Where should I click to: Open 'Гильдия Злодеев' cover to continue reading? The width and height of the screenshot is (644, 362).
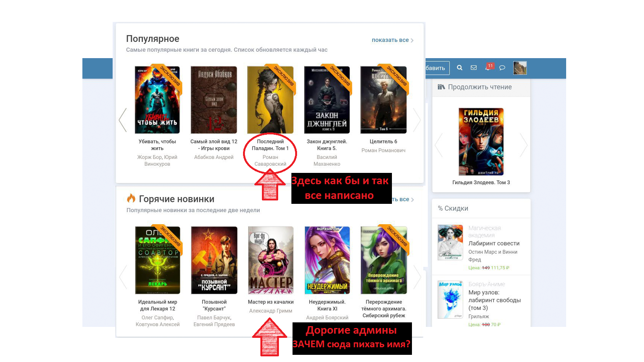click(481, 142)
